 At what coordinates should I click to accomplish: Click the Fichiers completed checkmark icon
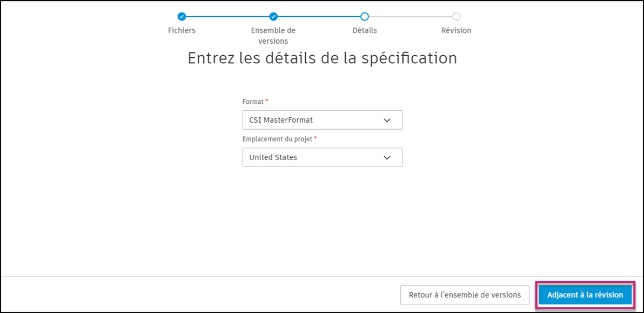182,17
